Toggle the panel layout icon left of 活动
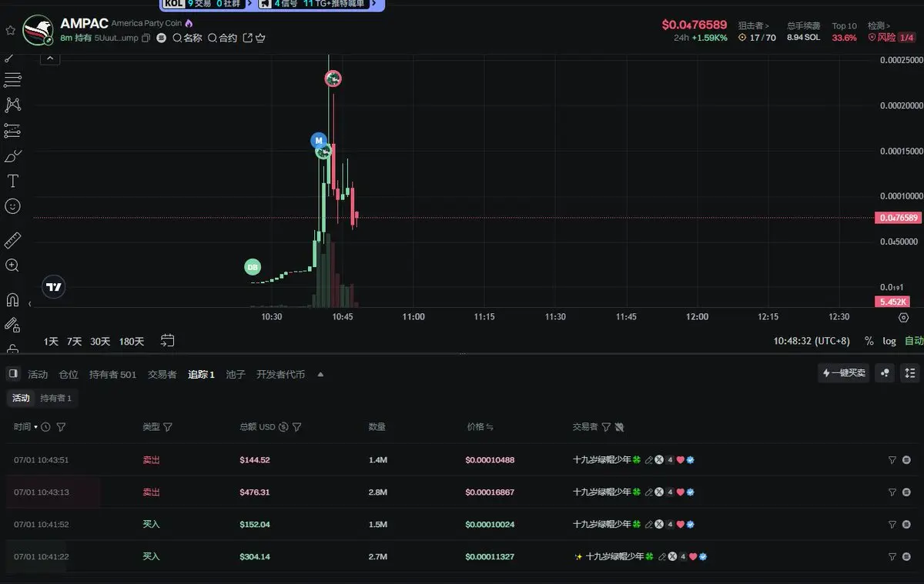Viewport: 924px width, 584px height. click(x=12, y=374)
